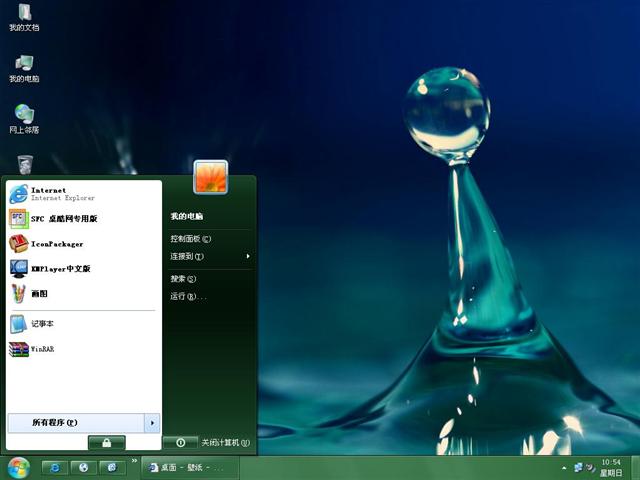
Task: Open 控制面板 (Control Panel) menu entry
Action: coord(190,239)
